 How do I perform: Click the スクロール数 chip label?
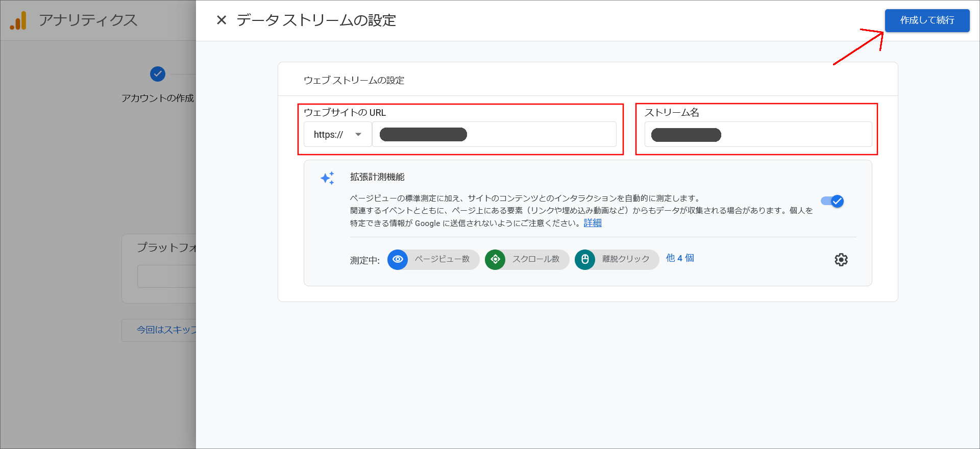536,259
